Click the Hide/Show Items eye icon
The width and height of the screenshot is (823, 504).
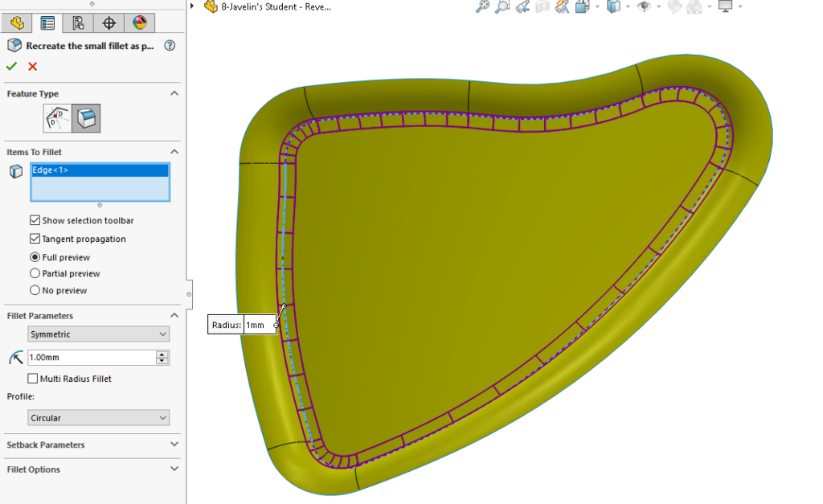[644, 6]
